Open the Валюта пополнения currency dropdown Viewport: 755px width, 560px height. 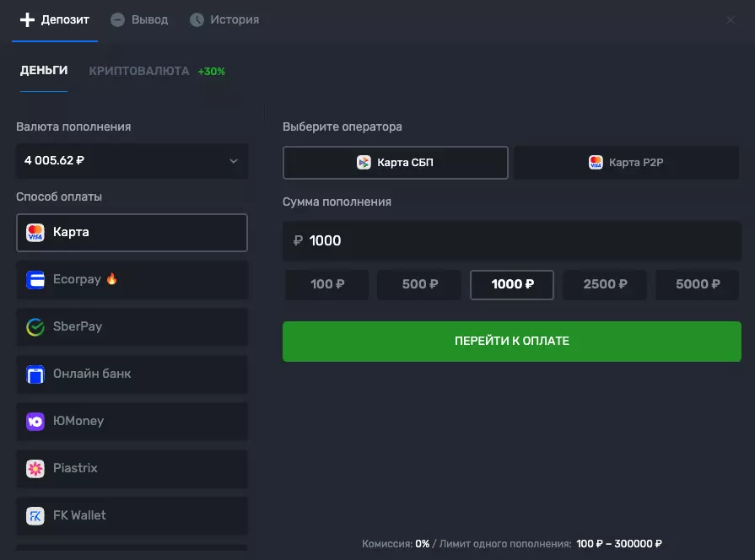(132, 161)
